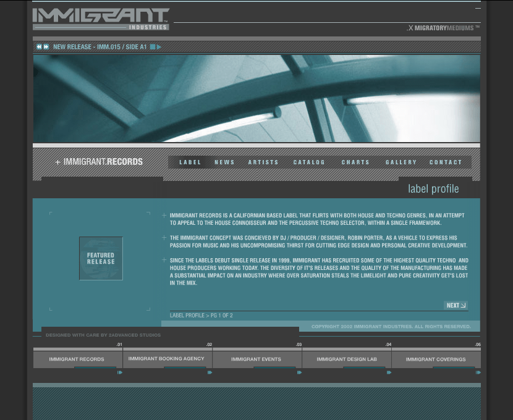Viewport: 513px width, 420px height.
Task: Click the arrow icon under Immigrant Booking Agency
Action: [x=210, y=372]
